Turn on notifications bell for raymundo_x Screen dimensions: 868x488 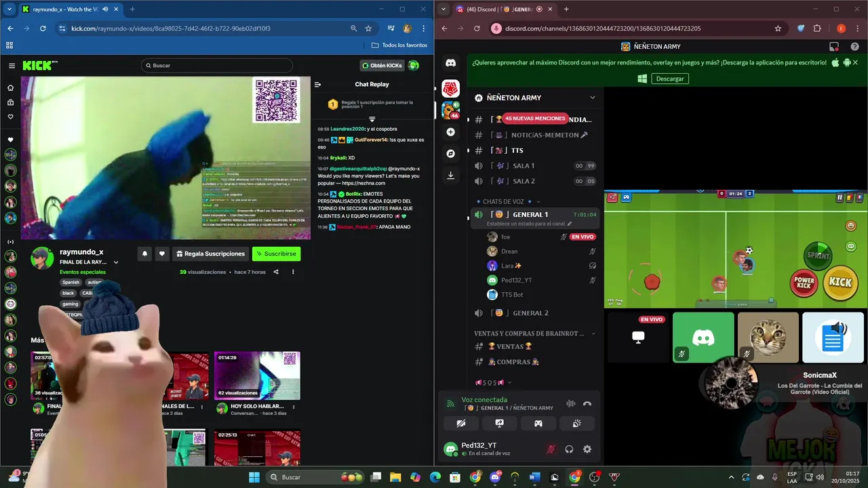[x=144, y=253]
